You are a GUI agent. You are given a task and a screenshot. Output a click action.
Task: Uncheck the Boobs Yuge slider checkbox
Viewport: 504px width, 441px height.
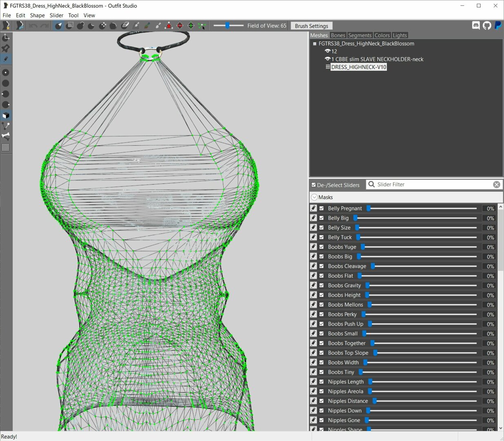click(x=322, y=247)
